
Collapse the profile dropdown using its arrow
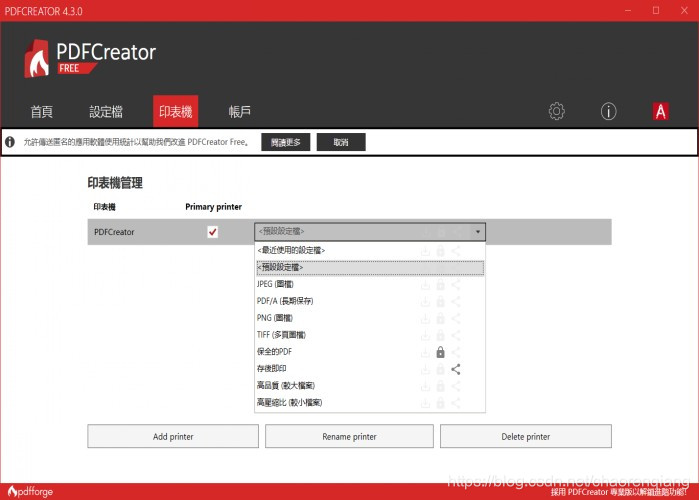(x=477, y=232)
